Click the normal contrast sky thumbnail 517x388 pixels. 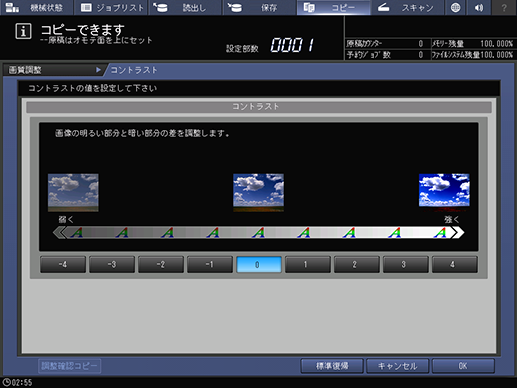[258, 192]
